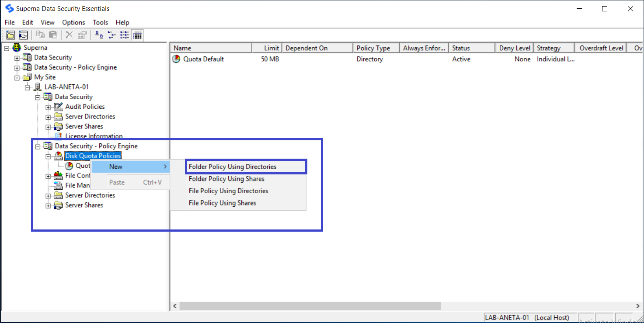Choose File Policy Using Directories

tap(238, 191)
